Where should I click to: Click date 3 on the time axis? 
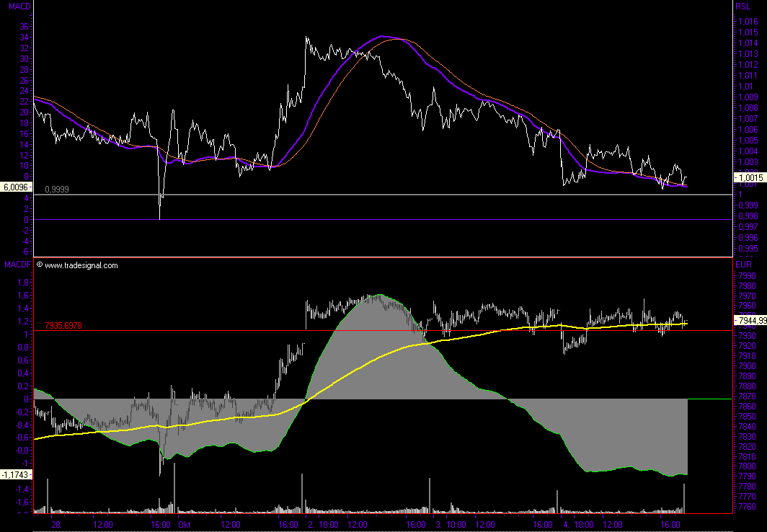click(x=438, y=525)
